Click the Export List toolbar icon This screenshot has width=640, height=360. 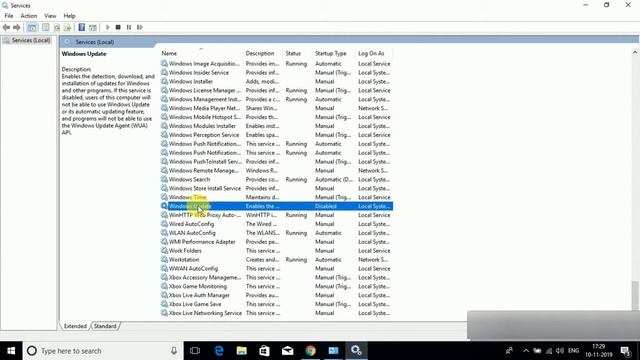(x=67, y=27)
